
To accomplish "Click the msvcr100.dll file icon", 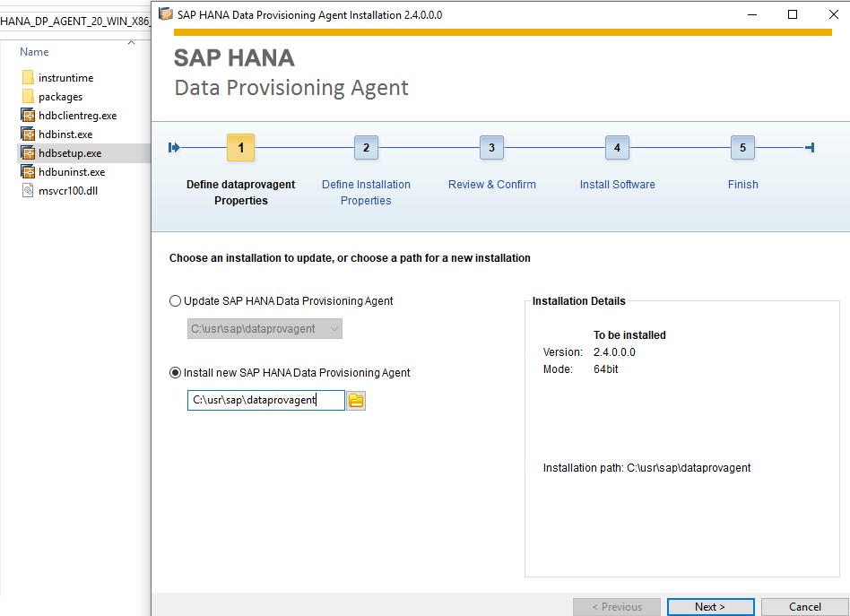I will pos(28,190).
